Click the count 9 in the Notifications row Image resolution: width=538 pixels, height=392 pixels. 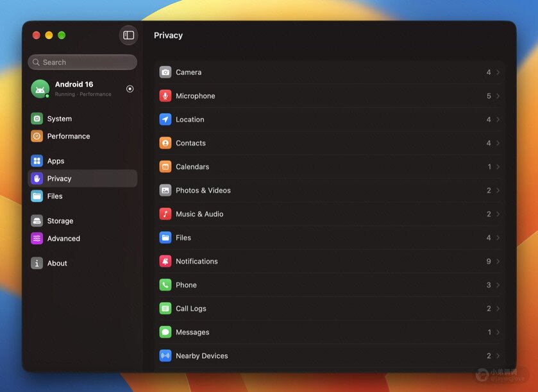point(489,261)
